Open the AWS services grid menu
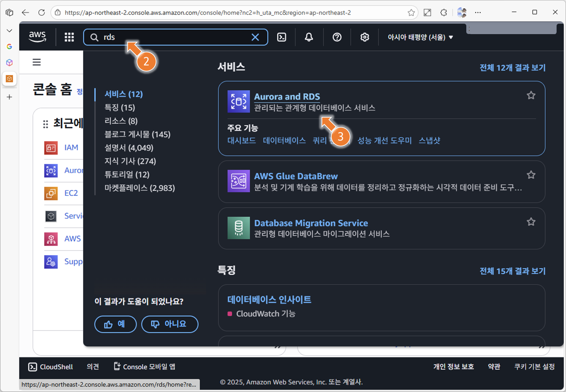566x392 pixels. pyautogui.click(x=69, y=37)
